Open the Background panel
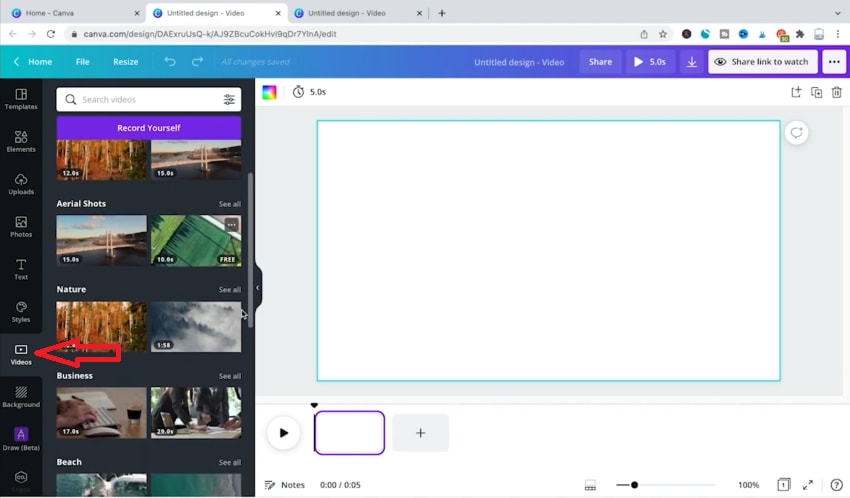This screenshot has width=850, height=498. click(21, 397)
